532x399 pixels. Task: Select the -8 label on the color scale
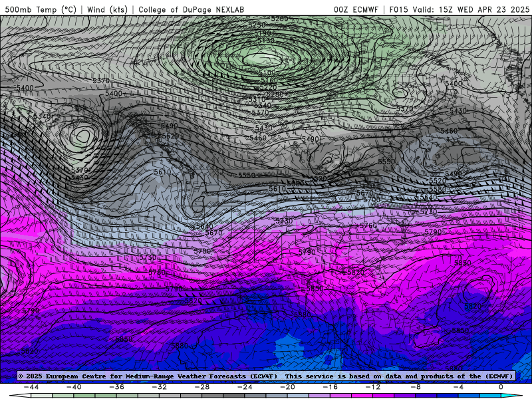tap(416, 387)
